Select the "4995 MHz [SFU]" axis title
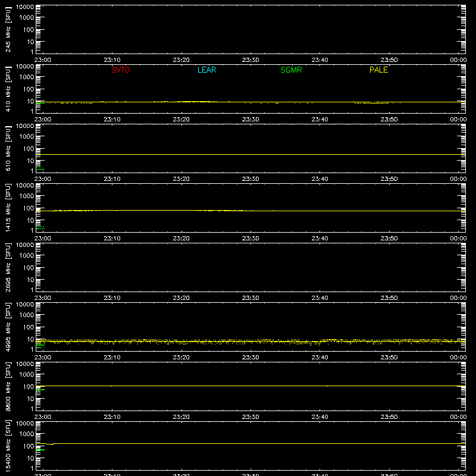Screen dimensions: 476x476 pos(8,327)
